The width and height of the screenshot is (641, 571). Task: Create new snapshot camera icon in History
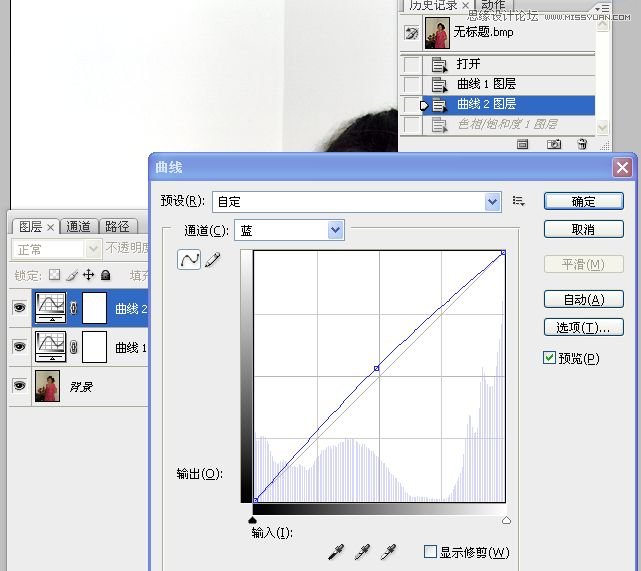(554, 144)
